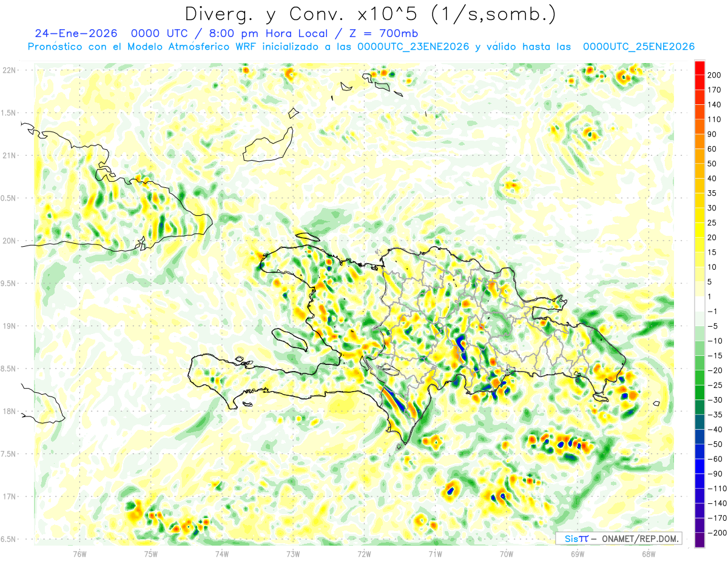This screenshot has width=728, height=562.
Task: Select the positive '20' color scale value
Action: tap(713, 238)
